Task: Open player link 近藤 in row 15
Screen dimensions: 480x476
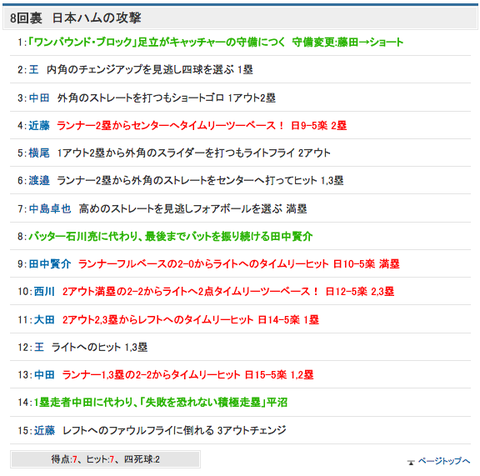Action: (x=44, y=430)
